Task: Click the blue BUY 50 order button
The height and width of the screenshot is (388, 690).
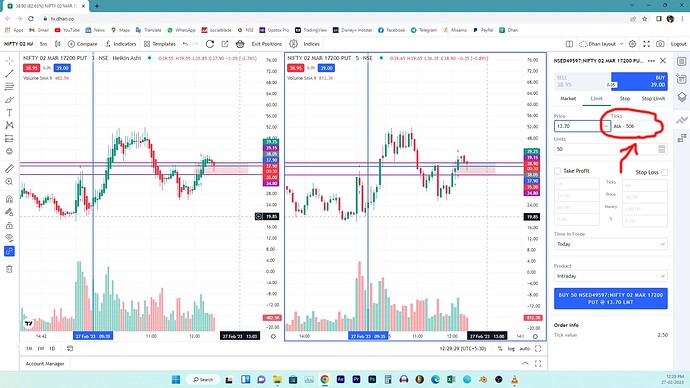Action: 611,299
